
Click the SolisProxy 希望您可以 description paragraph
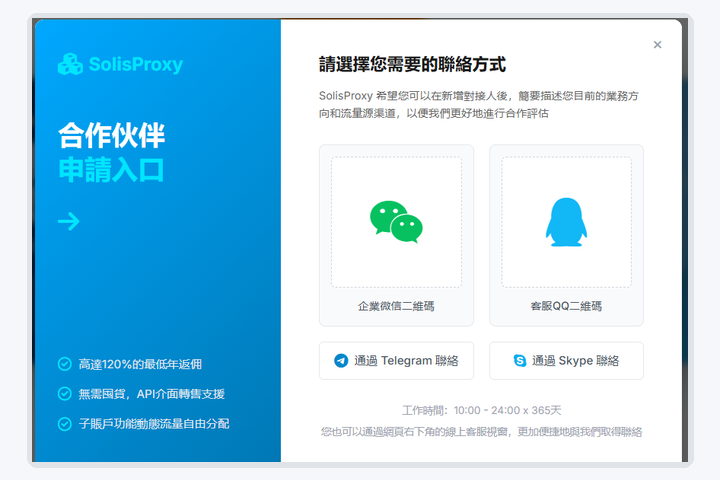479,104
